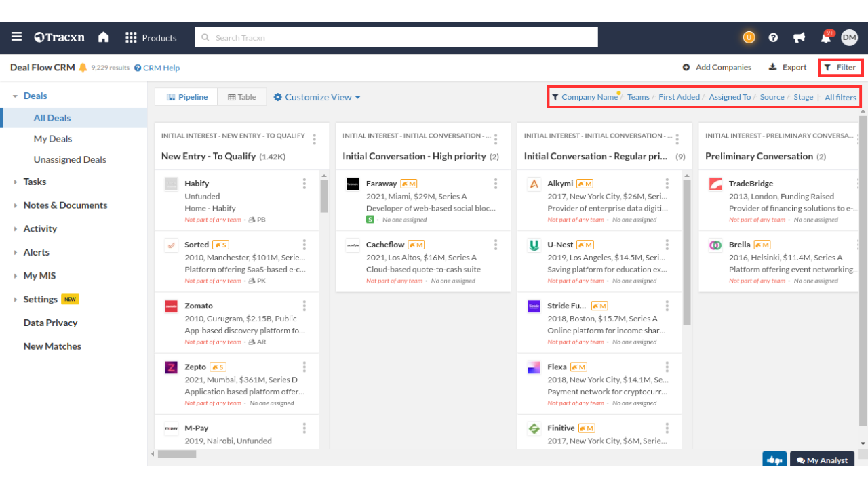The width and height of the screenshot is (868, 488).
Task: Open the DM user profile avatar
Action: click(x=849, y=38)
